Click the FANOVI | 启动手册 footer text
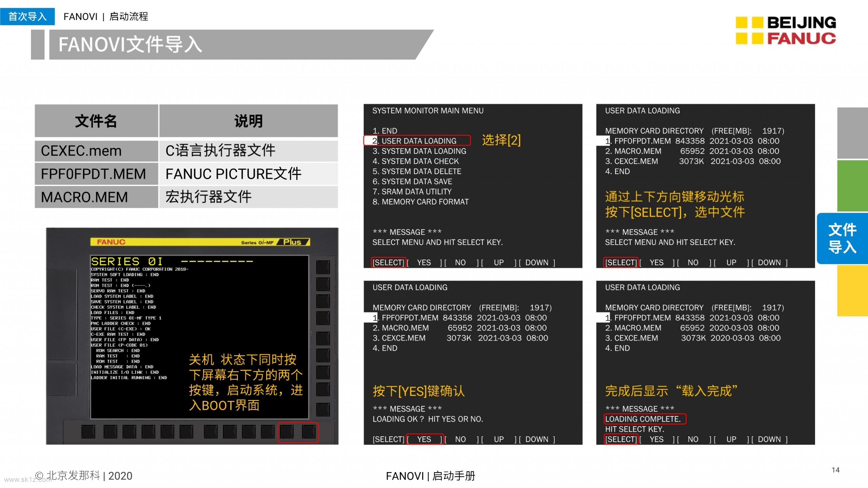868x488 pixels. (430, 476)
